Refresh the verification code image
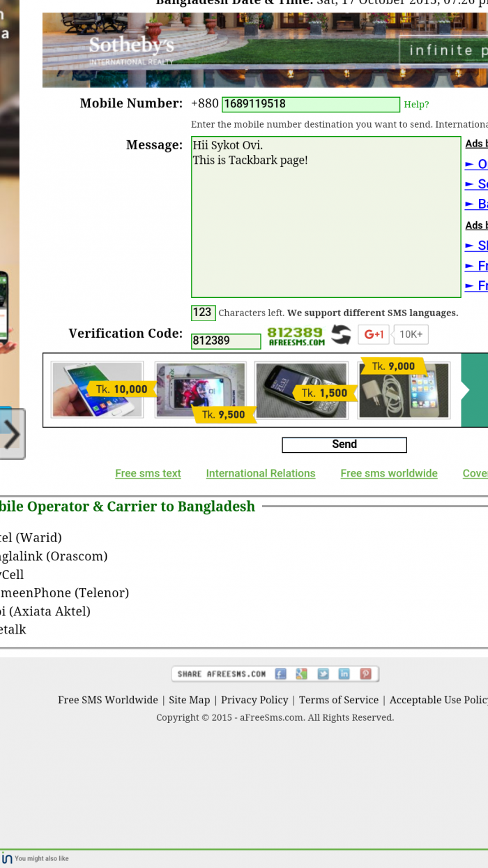The image size is (488, 868). coord(341,335)
